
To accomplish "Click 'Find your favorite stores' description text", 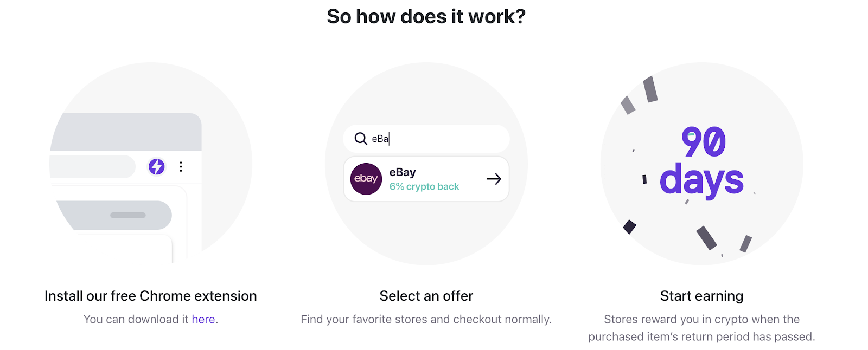I will coord(426,320).
